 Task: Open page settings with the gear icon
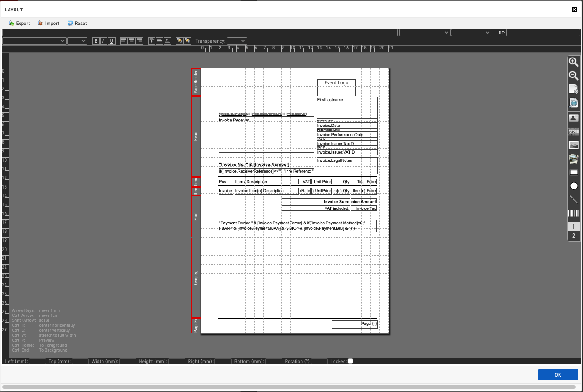(x=573, y=89)
